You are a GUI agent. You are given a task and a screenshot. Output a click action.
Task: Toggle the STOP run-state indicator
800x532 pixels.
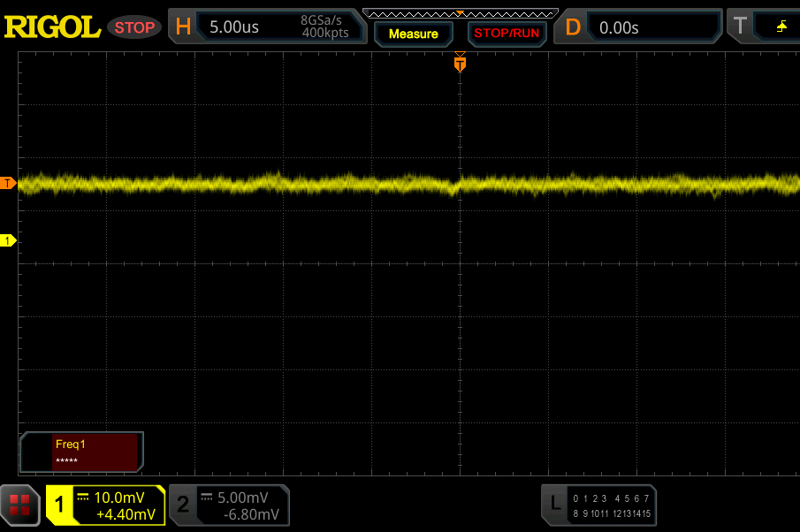click(134, 27)
